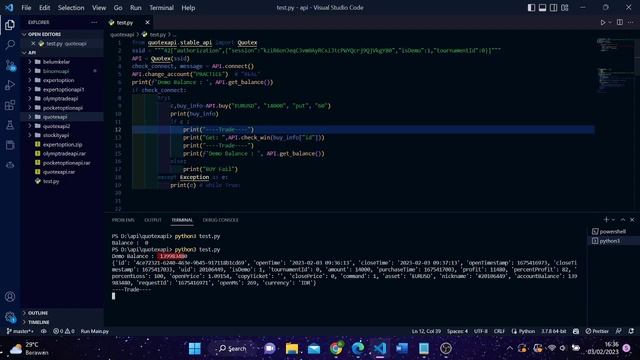Open the Terminal menu
Screen dimensions: 640x360
click(x=161, y=7)
